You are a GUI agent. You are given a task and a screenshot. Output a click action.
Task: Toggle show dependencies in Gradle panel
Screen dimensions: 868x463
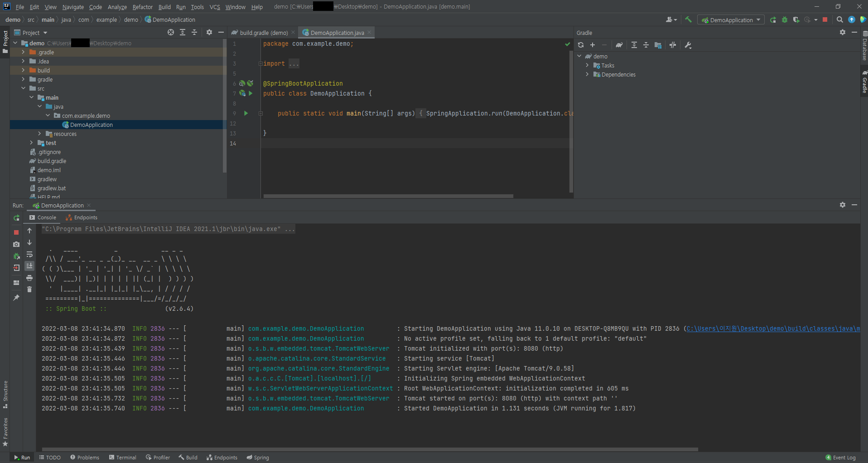click(x=658, y=45)
